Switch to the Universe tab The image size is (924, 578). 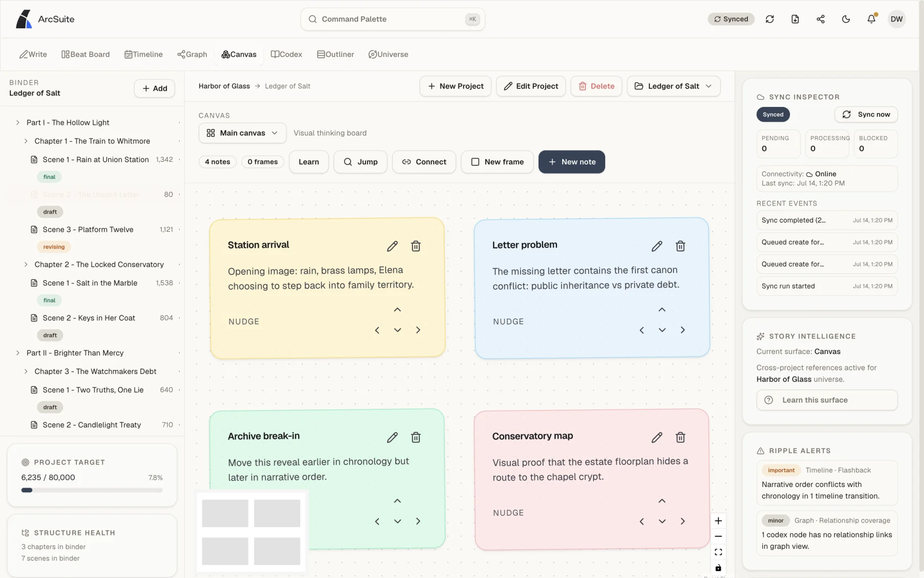point(388,54)
